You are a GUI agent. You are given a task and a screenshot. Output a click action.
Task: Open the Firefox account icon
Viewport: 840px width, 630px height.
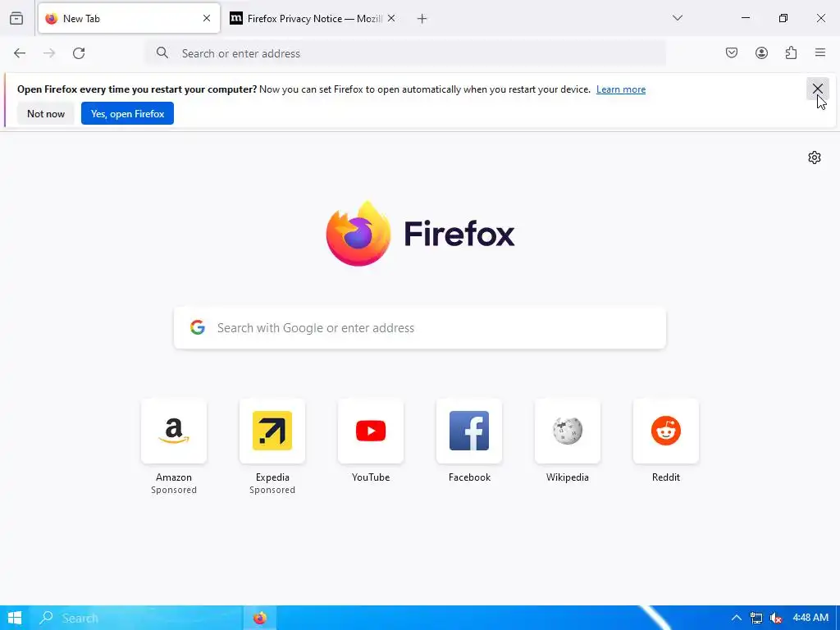pyautogui.click(x=761, y=52)
